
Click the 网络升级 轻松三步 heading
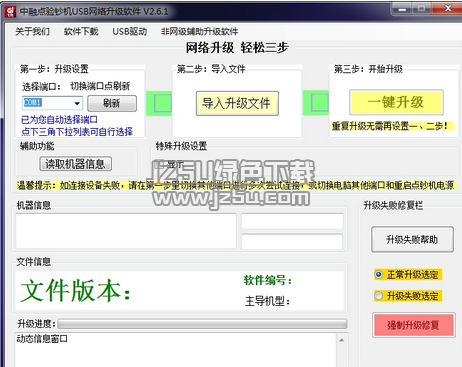click(237, 48)
